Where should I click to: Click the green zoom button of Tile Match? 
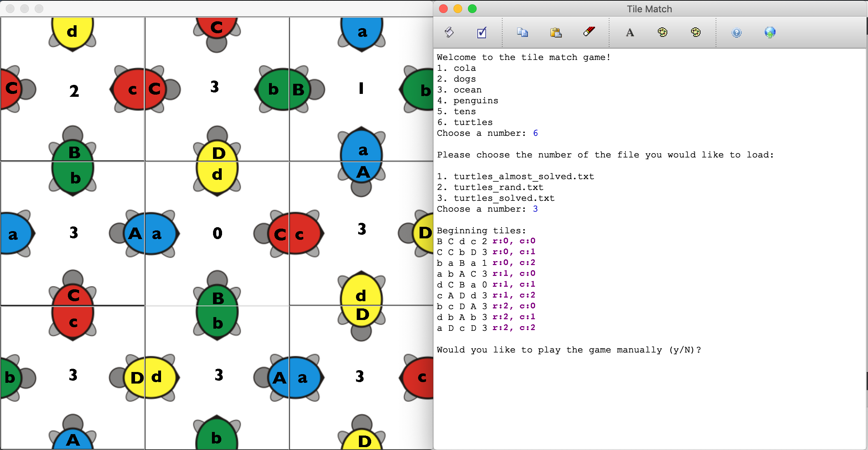tap(472, 9)
